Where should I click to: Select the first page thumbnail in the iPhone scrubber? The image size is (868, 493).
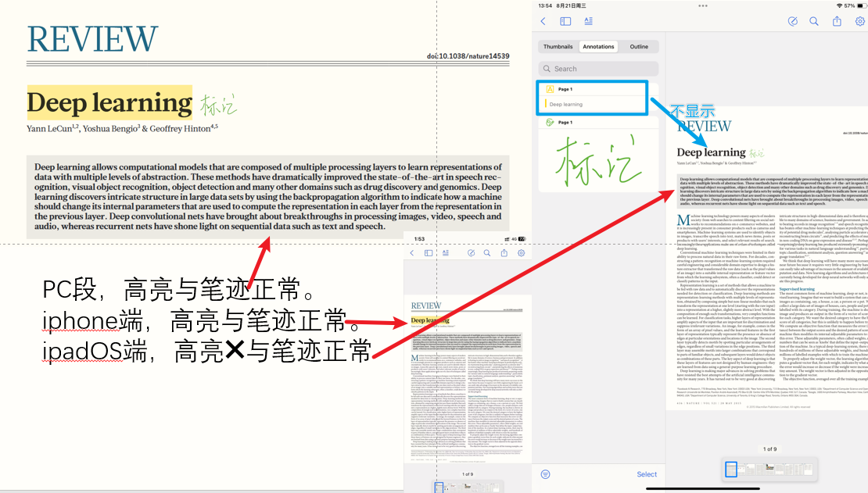tap(439, 488)
